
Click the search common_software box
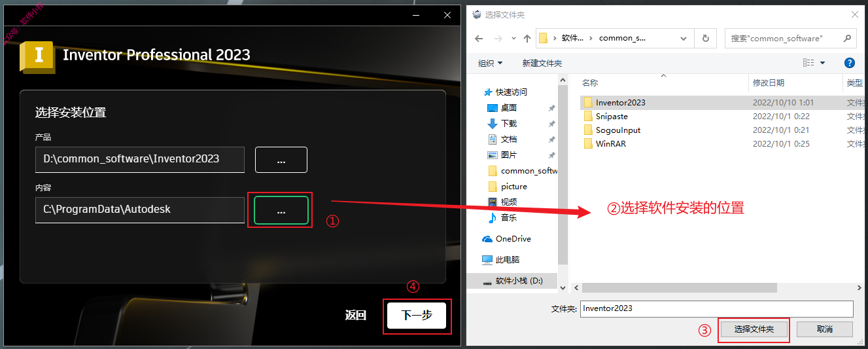790,38
